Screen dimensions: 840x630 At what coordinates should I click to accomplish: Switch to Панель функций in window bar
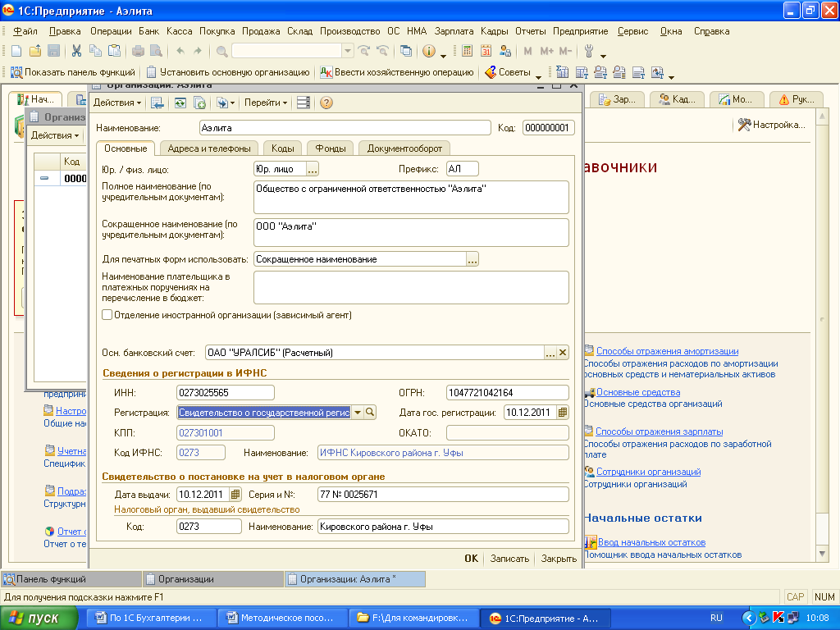[x=71, y=579]
